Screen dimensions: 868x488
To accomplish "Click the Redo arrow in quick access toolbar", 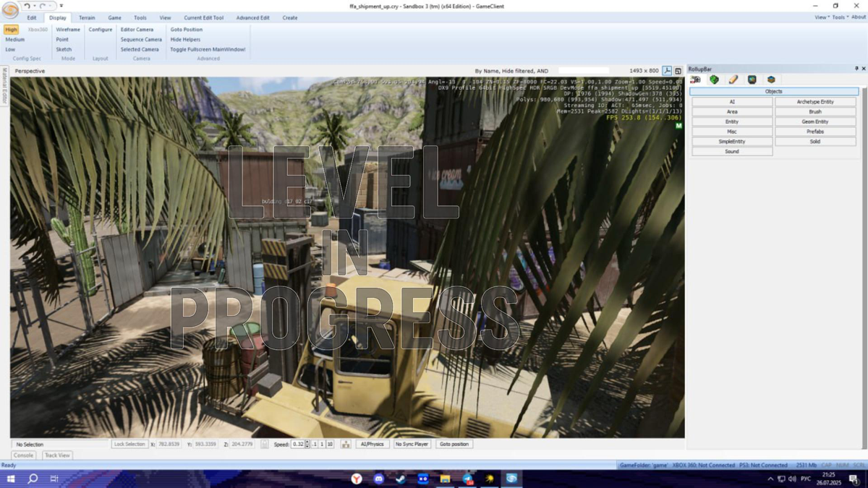I will pyautogui.click(x=42, y=6).
